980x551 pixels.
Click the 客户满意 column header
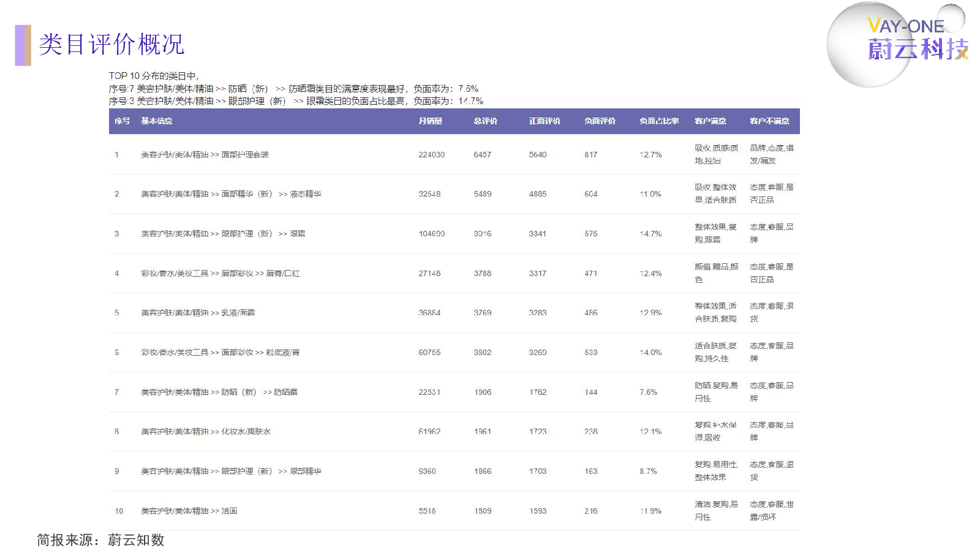click(710, 121)
